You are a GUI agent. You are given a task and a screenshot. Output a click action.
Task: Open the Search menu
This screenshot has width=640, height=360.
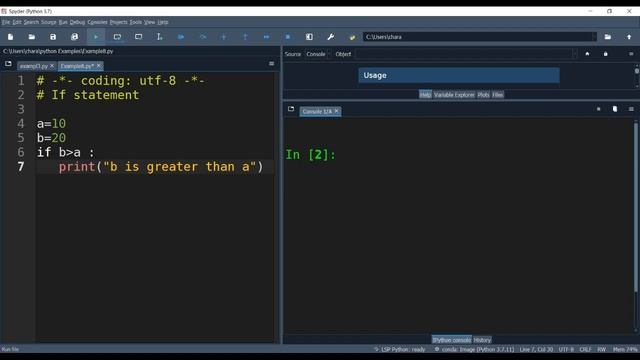pos(31,22)
